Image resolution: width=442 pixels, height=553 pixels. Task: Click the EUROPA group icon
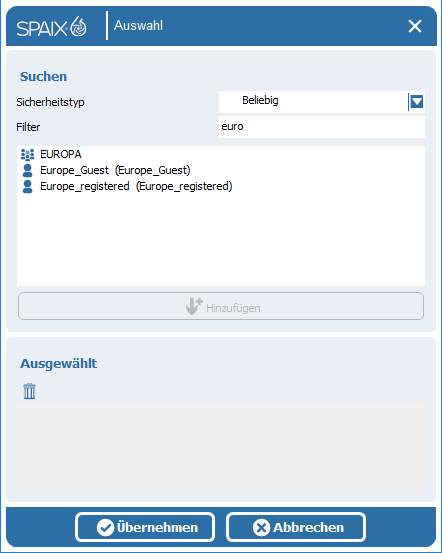coord(28,154)
